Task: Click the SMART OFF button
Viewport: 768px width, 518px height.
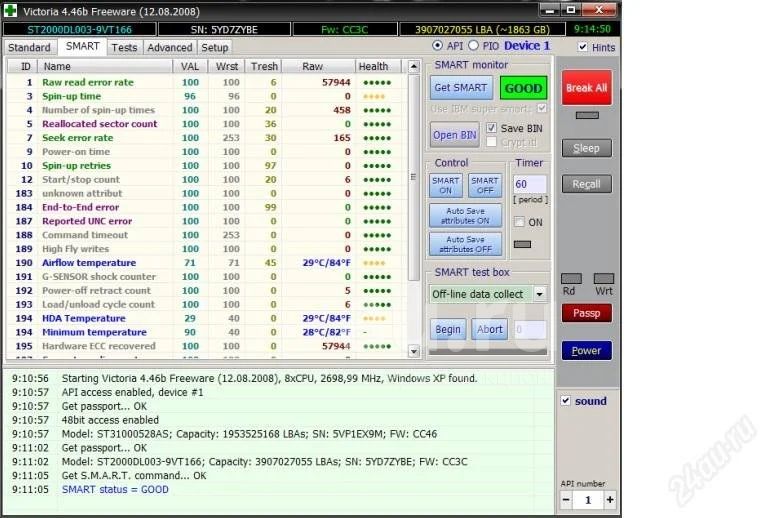Action: (x=485, y=186)
